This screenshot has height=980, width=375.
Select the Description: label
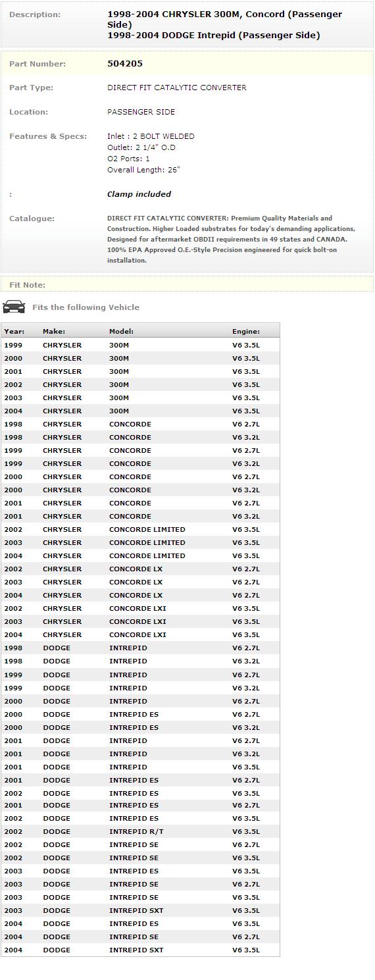[35, 14]
